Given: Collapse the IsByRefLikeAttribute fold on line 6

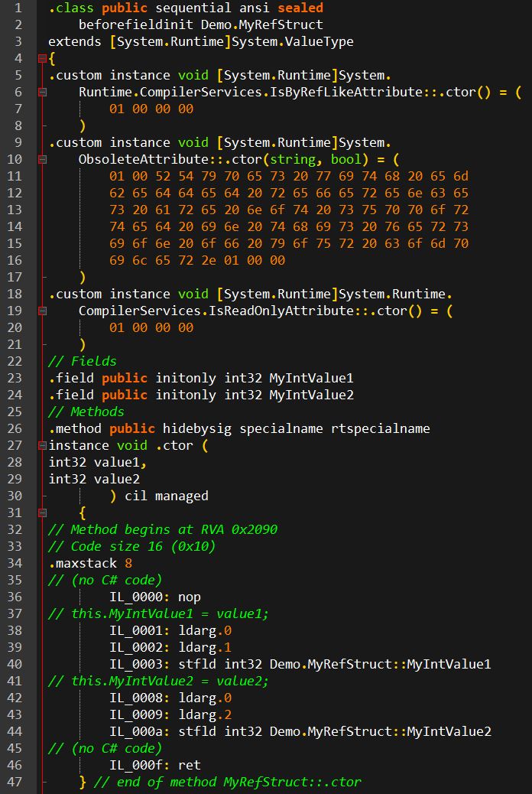Looking at the screenshot, I should click(41, 92).
